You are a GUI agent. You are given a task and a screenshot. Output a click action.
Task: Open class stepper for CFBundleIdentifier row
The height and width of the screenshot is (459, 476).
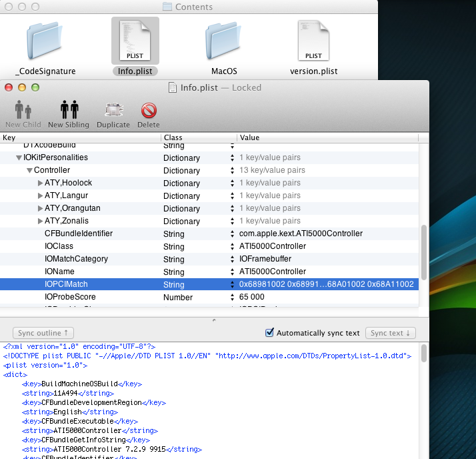[x=232, y=234]
